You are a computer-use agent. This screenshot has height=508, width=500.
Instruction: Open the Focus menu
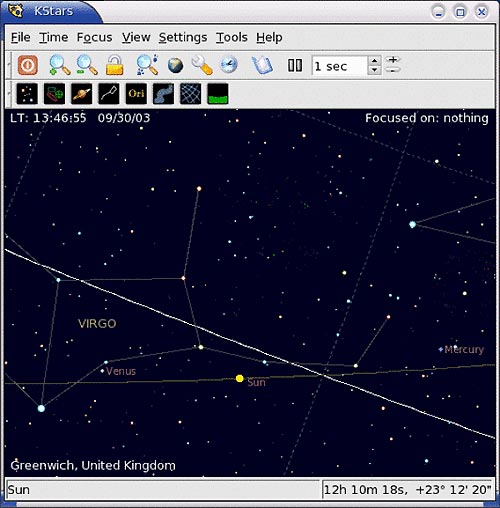tap(94, 37)
